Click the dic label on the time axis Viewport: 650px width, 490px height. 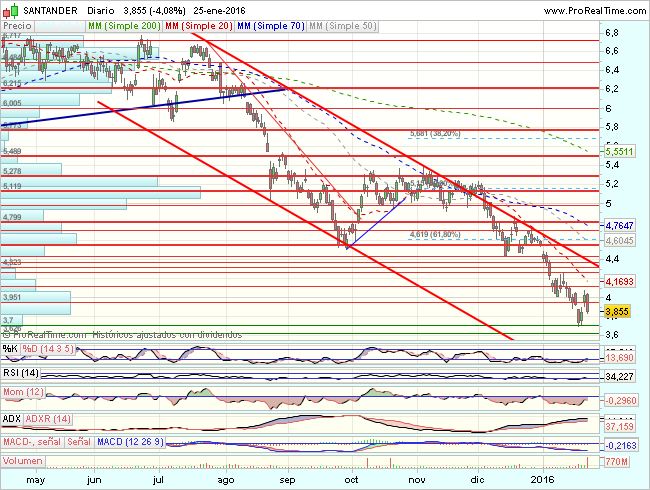[x=478, y=480]
